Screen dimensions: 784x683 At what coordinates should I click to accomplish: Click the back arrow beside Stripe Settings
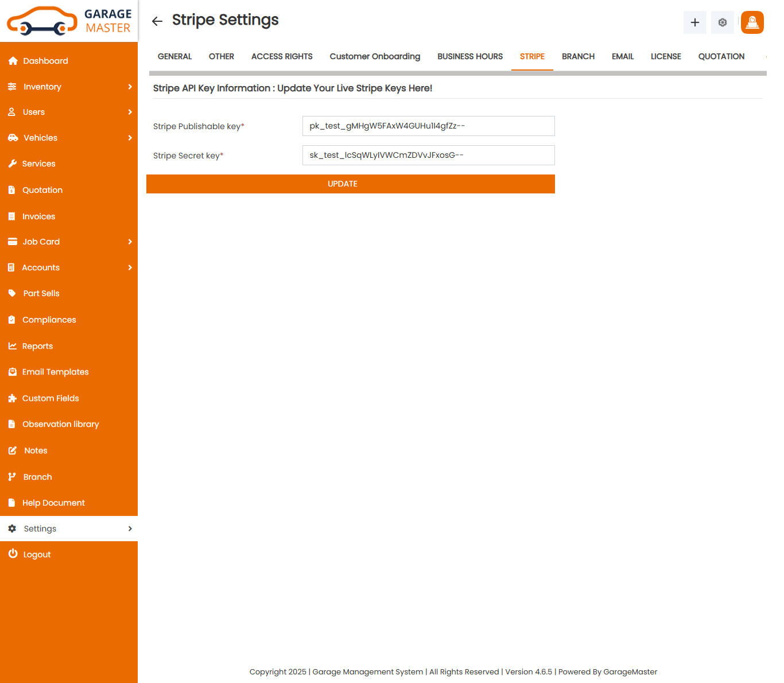pos(157,21)
